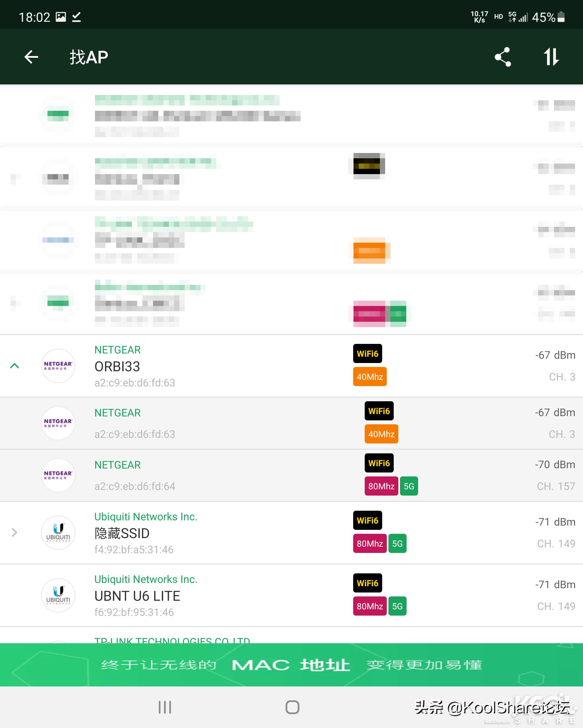Tap MAC address f6:92:bf:95:31:46
583x728 pixels.
pyautogui.click(x=134, y=612)
